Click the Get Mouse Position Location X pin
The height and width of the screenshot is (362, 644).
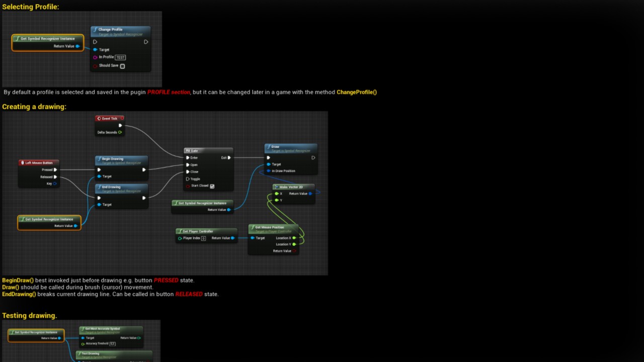294,238
